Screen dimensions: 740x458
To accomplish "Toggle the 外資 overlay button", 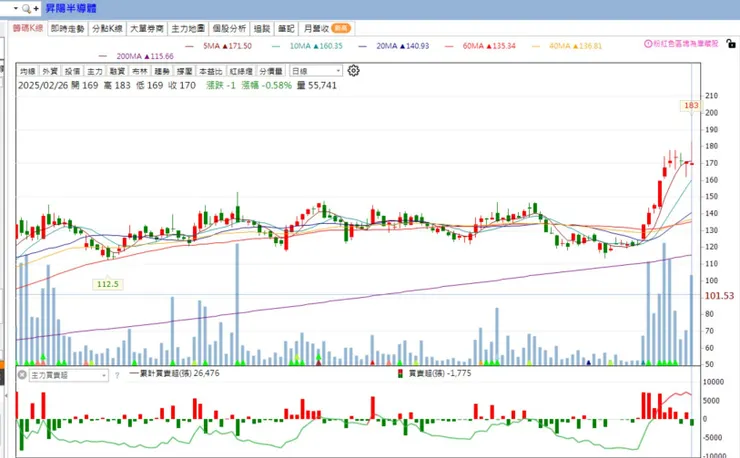I will tap(50, 71).
